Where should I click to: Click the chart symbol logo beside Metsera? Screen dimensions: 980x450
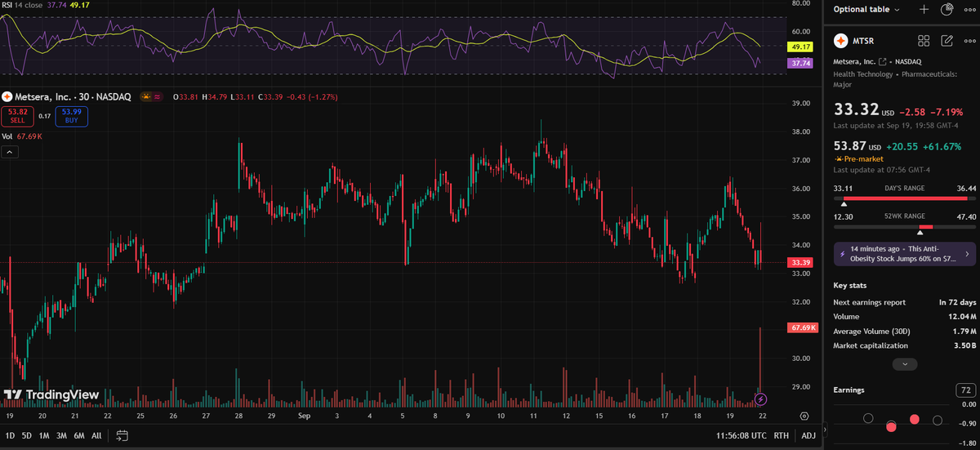6,97
